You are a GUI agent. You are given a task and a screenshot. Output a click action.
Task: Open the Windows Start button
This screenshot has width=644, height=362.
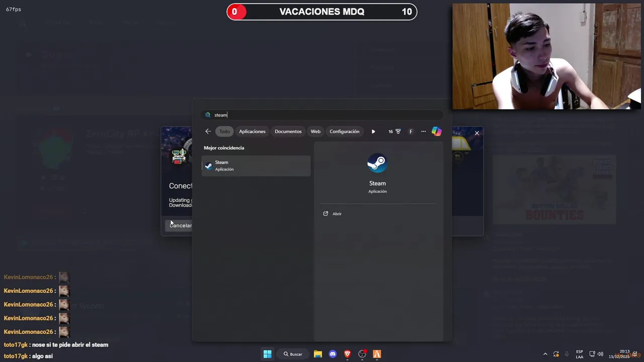coord(268,354)
